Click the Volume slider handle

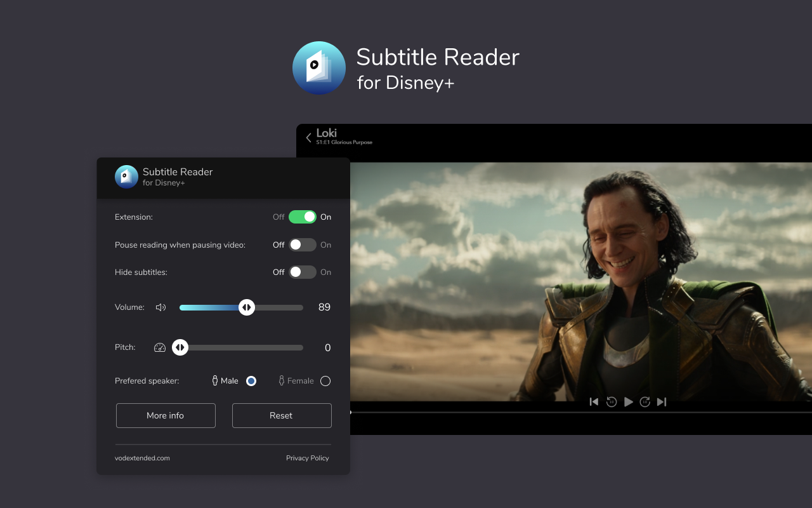point(247,307)
